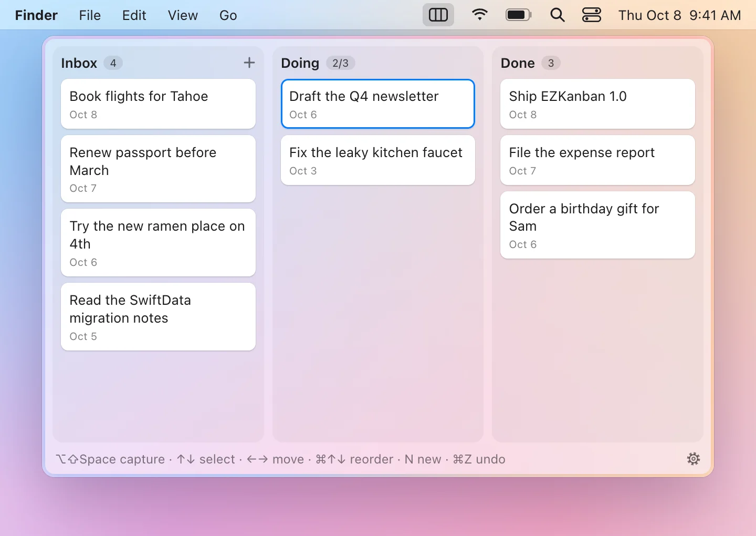Select the Read the SwiftData migration notes card

click(158, 317)
